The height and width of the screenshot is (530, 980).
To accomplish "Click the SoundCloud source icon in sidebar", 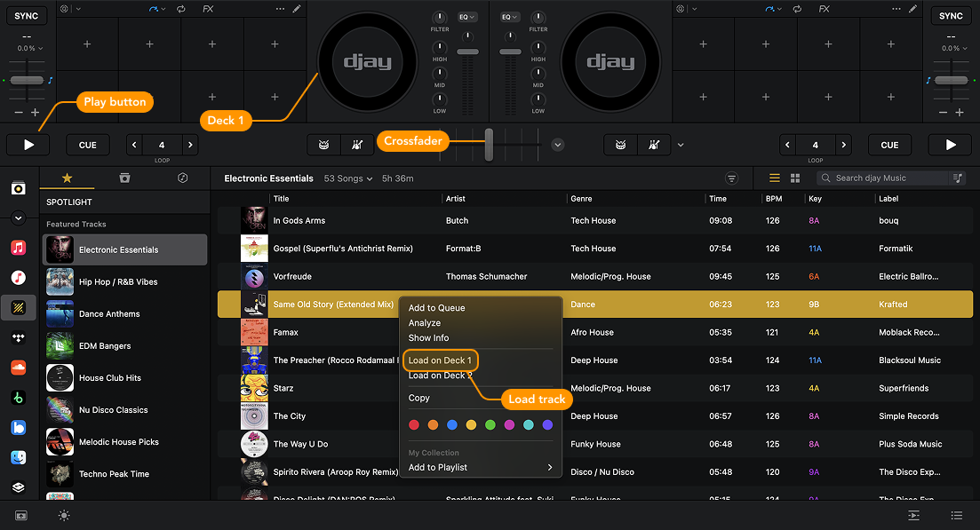I will tap(18, 368).
